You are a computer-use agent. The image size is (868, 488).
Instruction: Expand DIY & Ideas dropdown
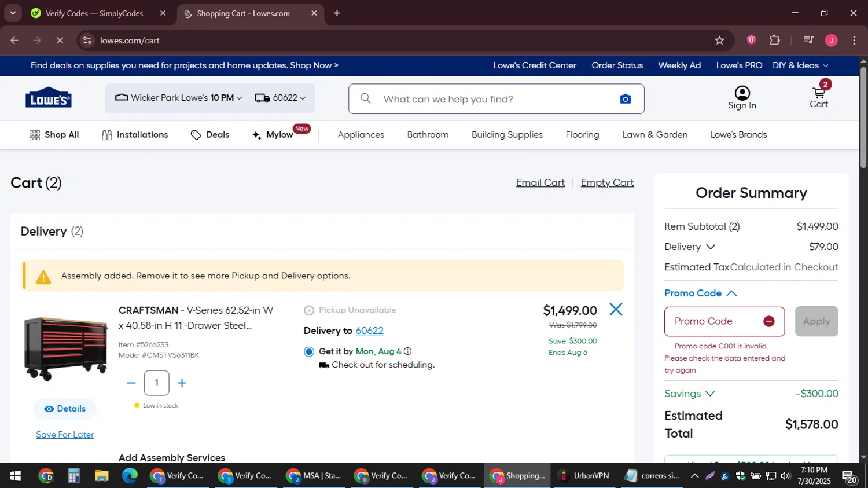point(801,65)
